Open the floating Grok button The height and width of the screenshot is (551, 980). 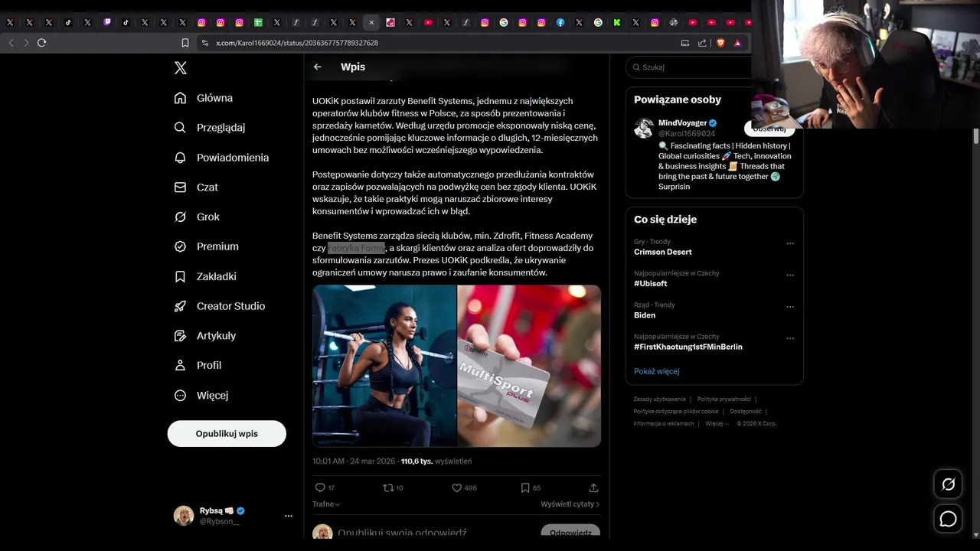coord(948,484)
